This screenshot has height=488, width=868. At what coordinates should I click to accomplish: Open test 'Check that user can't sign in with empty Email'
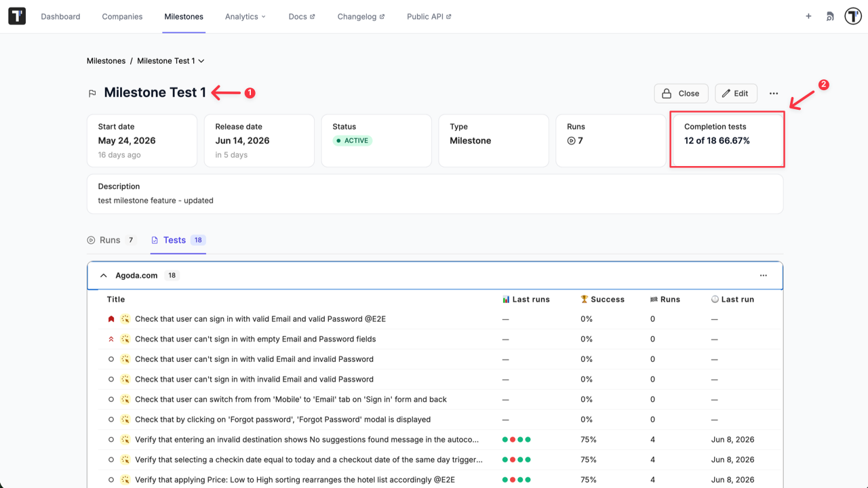(x=255, y=339)
